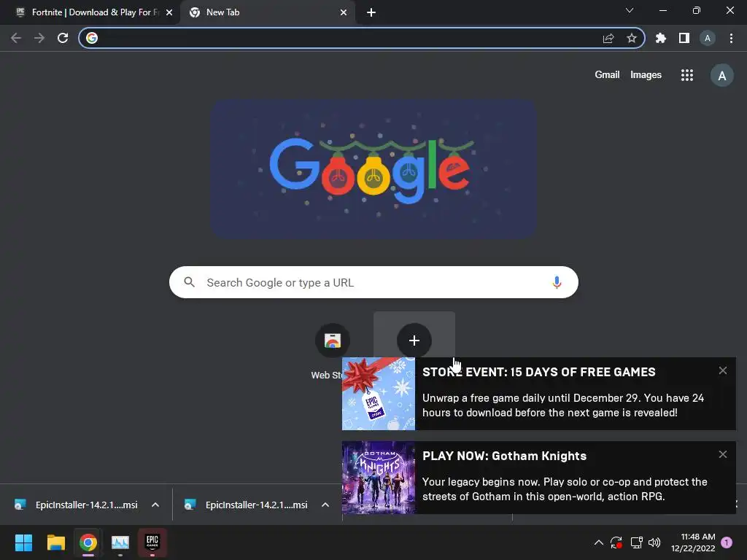Screen dimensions: 747x560
Task: Click the holiday Google doodle
Action: (374, 168)
